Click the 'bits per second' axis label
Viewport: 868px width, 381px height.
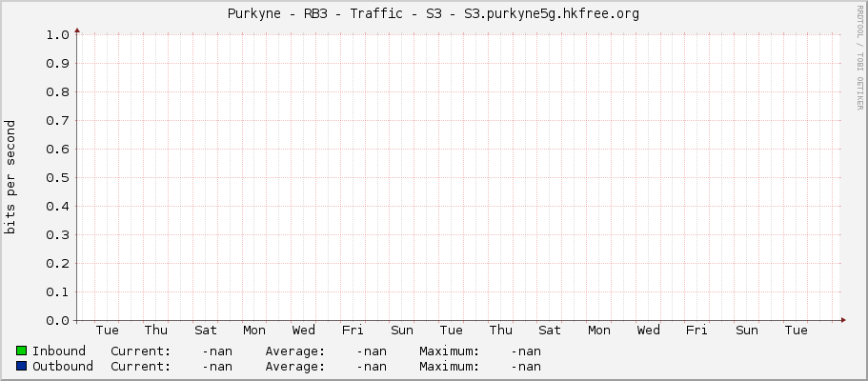click(x=10, y=177)
